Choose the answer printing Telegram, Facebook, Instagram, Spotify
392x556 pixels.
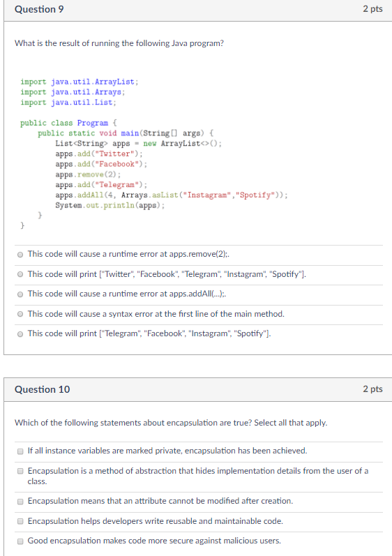pyautogui.click(x=20, y=334)
